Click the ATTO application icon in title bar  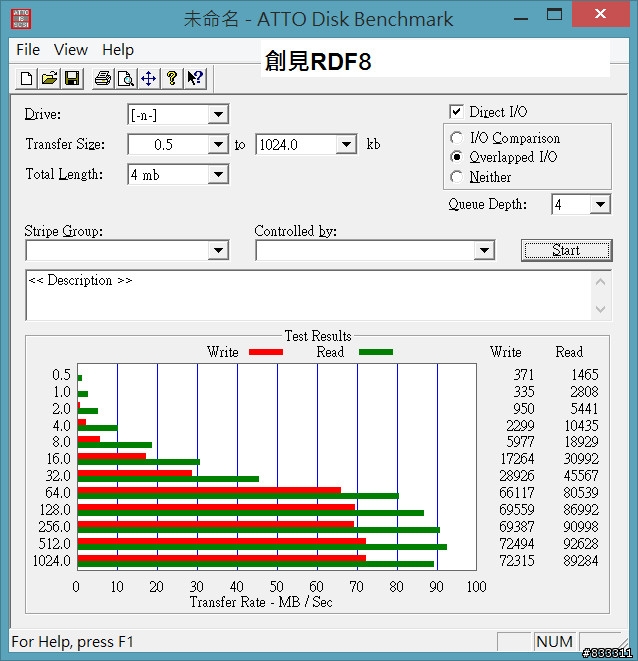point(21,19)
